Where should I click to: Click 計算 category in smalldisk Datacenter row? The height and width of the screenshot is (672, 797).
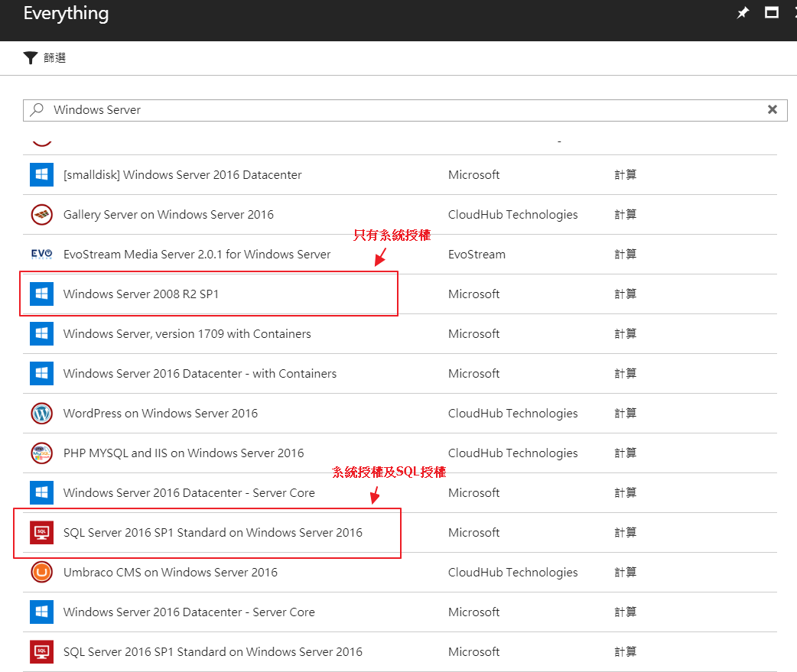coord(625,175)
